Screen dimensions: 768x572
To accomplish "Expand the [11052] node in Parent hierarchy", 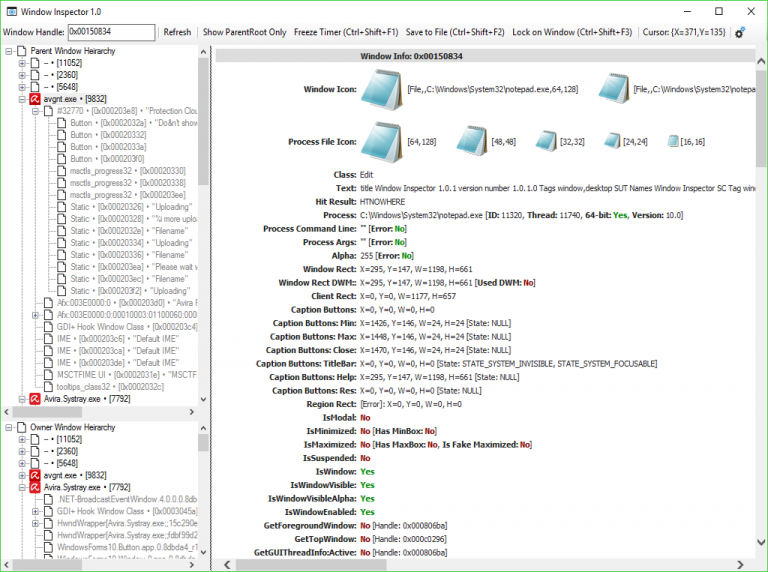I will click(x=22, y=63).
